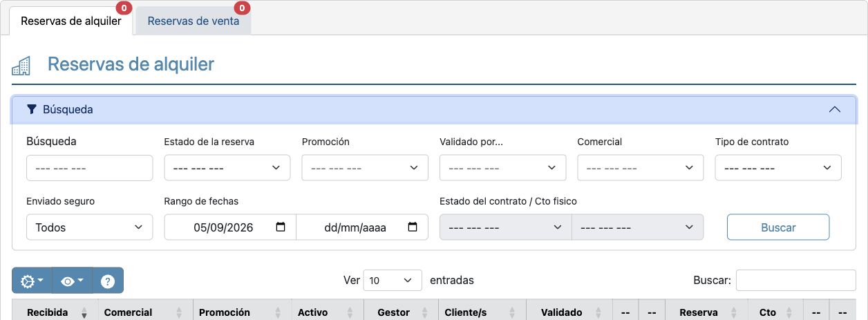Click the end date field dd/mm/aaaa

[x=362, y=227]
